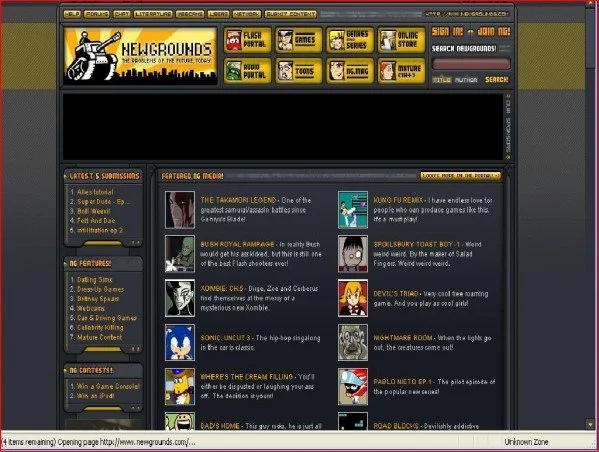Click the Join NG link
Screen dimensions: 599x452
[494, 32]
